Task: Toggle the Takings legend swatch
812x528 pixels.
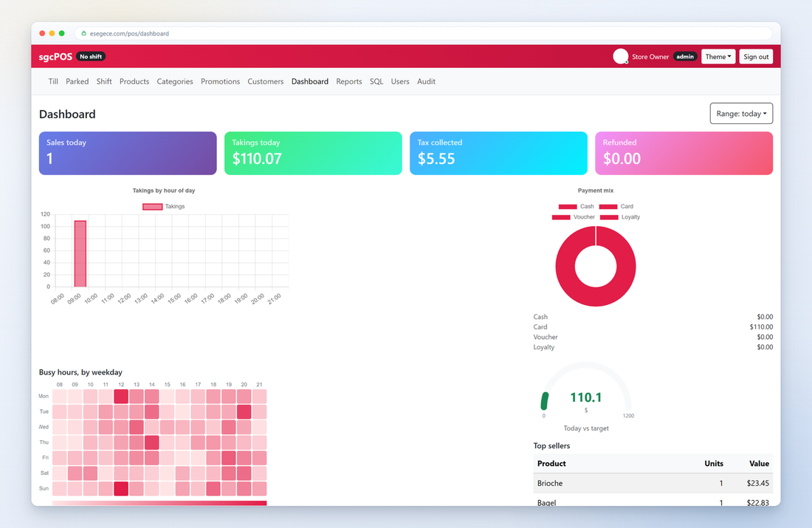Action: click(x=152, y=206)
